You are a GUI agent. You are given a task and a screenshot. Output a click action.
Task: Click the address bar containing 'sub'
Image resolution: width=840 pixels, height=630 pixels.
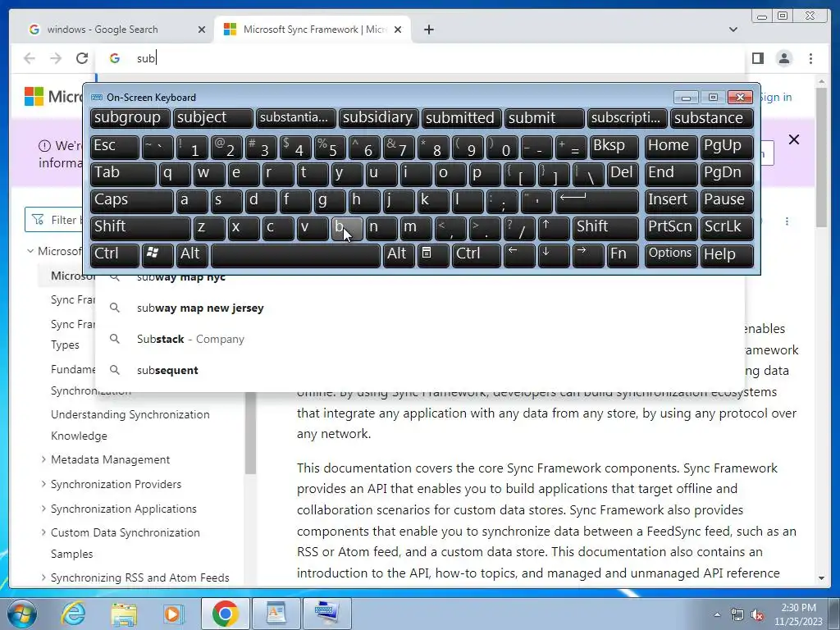click(x=421, y=58)
